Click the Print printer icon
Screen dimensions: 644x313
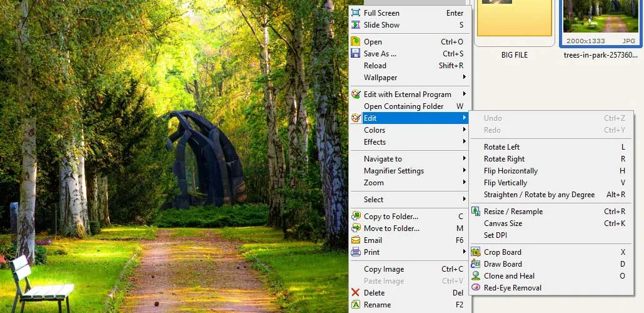point(355,252)
